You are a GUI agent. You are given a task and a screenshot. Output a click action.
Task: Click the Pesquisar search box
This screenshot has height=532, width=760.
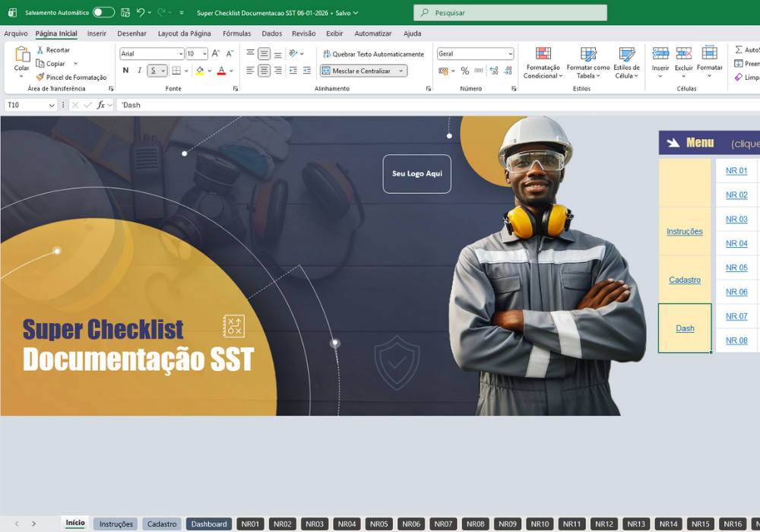510,13
